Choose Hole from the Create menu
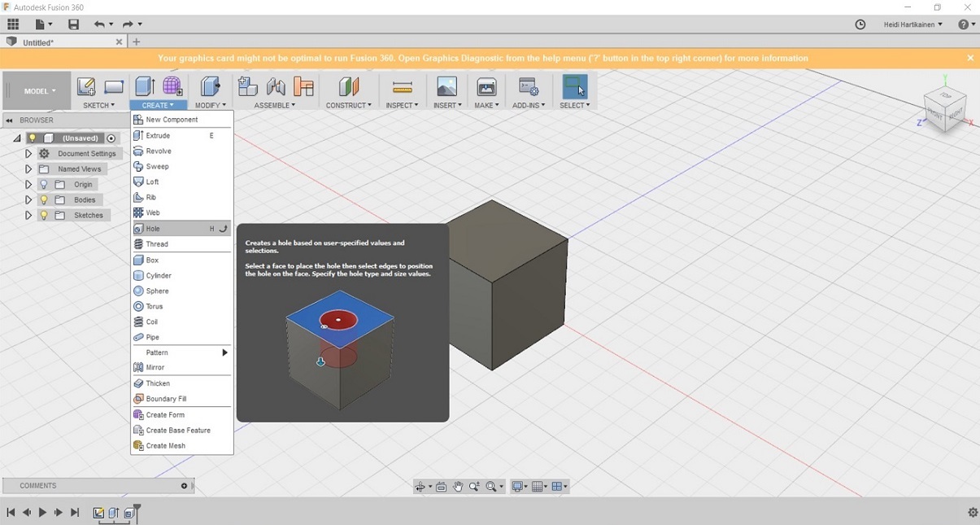This screenshot has width=980, height=525. coord(153,229)
